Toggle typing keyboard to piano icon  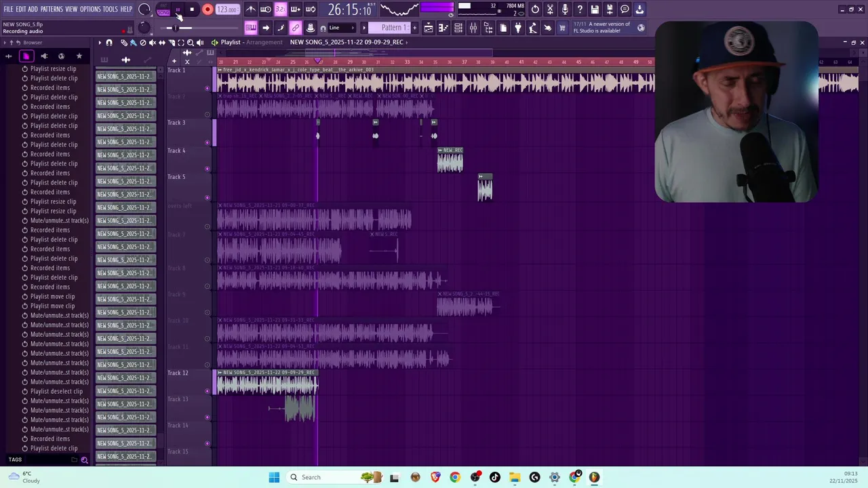[251, 28]
